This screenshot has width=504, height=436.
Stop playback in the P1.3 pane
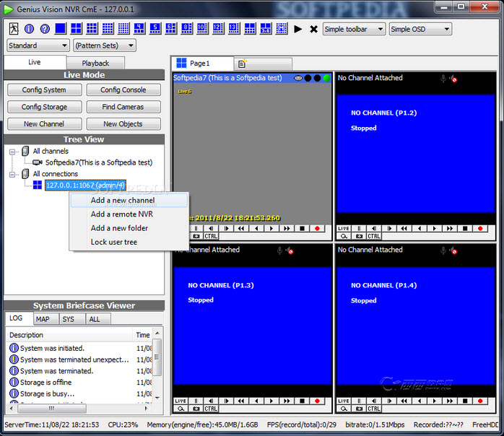302,401
